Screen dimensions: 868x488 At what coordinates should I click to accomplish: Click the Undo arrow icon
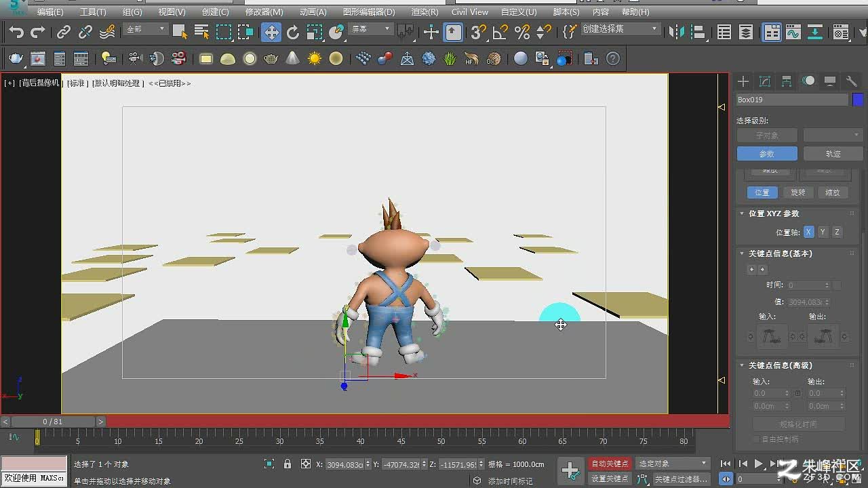pyautogui.click(x=16, y=32)
